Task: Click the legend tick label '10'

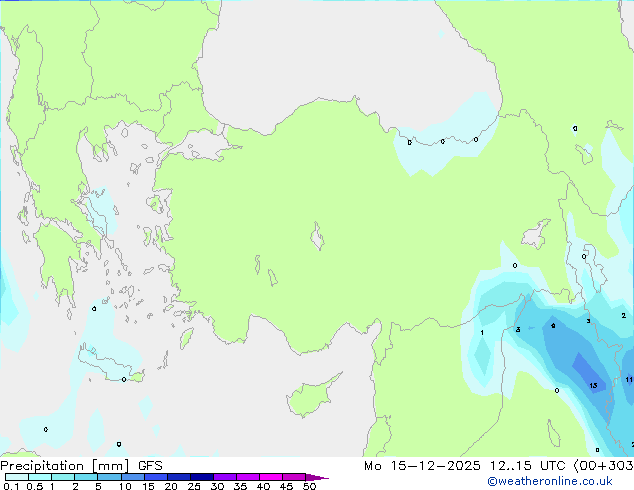Action: tap(125, 486)
